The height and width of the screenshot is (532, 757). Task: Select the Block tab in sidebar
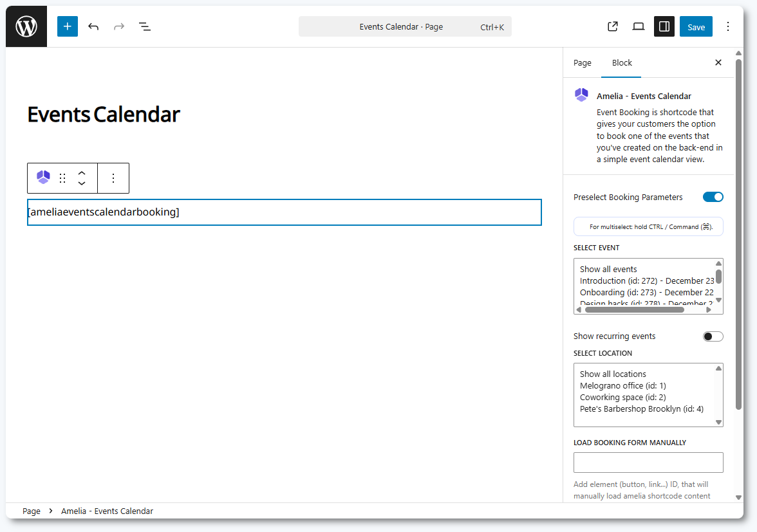pyautogui.click(x=622, y=63)
